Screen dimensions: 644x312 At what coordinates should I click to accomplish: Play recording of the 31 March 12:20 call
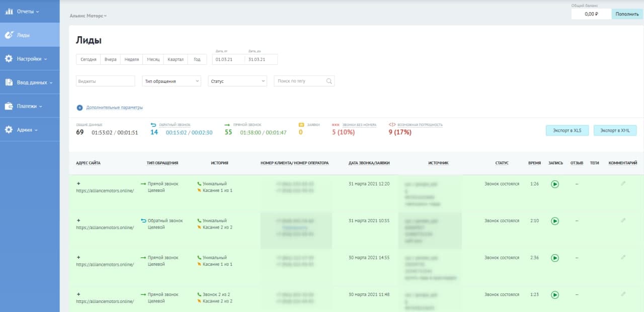coord(554,184)
